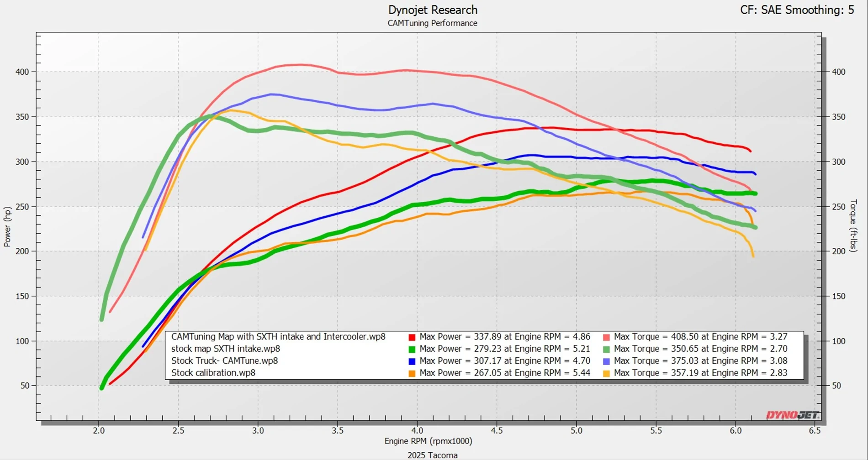Image resolution: width=868 pixels, height=460 pixels.
Task: Select the light green Max Torque swatch
Action: click(x=606, y=350)
